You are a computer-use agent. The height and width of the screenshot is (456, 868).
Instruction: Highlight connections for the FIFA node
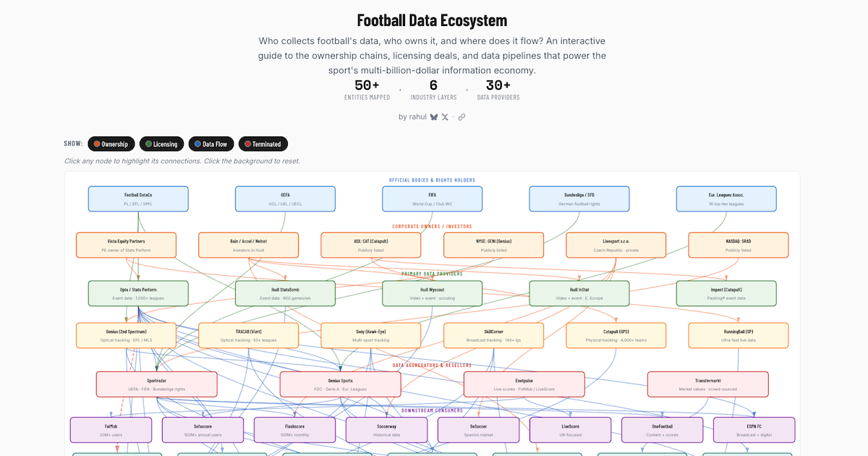pos(432,198)
